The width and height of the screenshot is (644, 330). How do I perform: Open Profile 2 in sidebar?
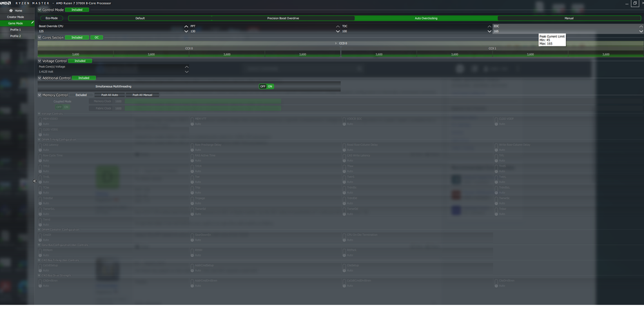pos(15,35)
